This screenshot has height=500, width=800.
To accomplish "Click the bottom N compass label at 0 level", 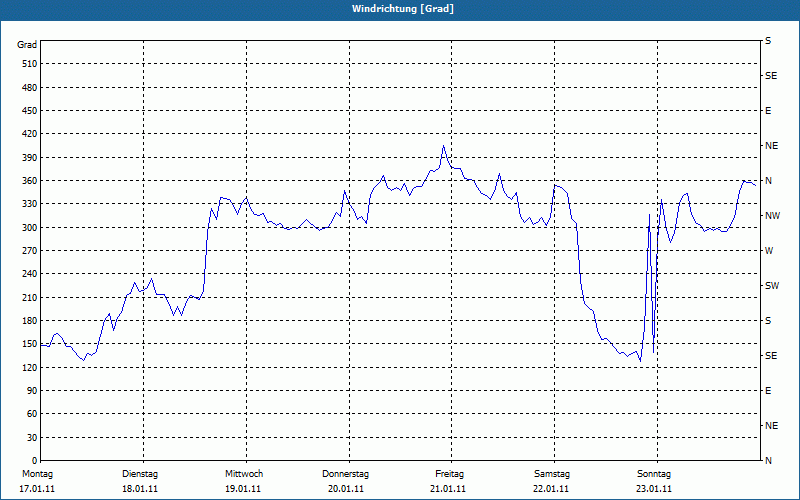I will click(769, 461).
